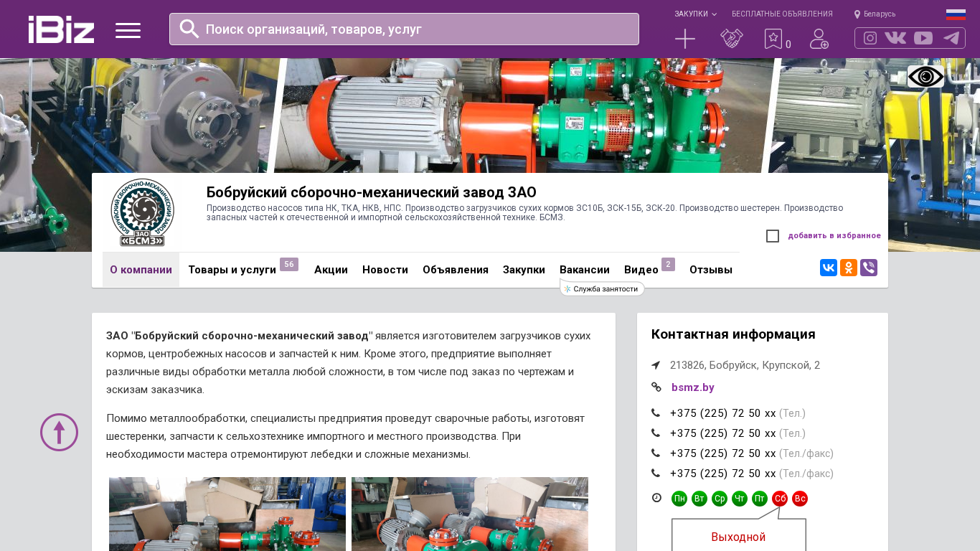Open the Новости tab
The image size is (980, 551).
point(385,270)
